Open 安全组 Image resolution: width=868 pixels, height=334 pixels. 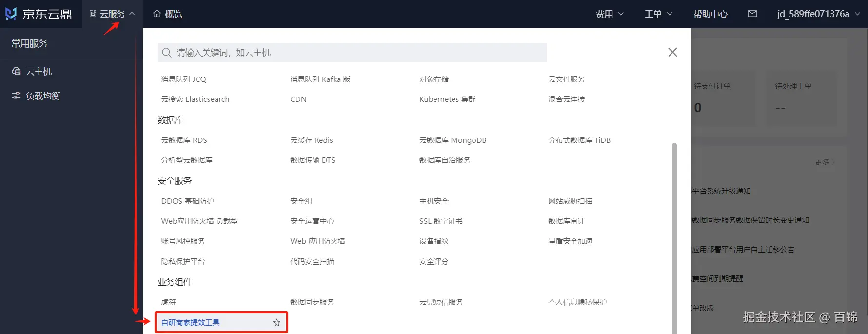click(x=301, y=201)
